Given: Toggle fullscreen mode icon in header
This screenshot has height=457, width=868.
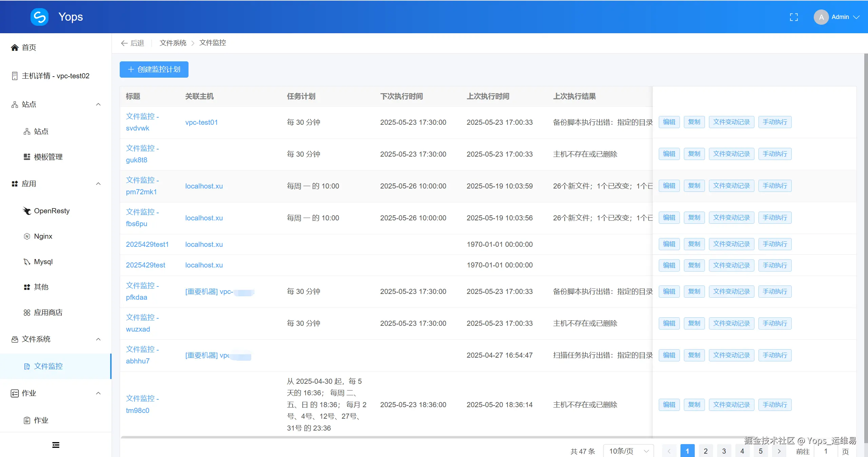Looking at the screenshot, I should pos(794,17).
